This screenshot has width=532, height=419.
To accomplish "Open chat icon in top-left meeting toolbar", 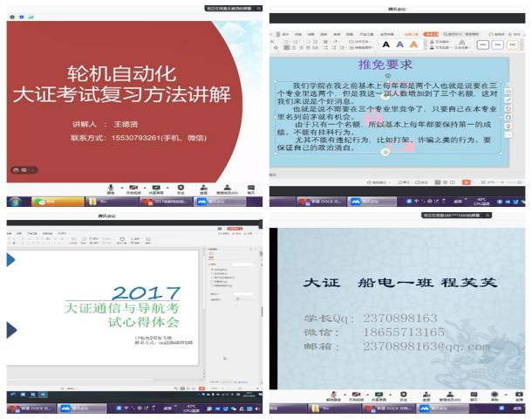I will point(249,188).
